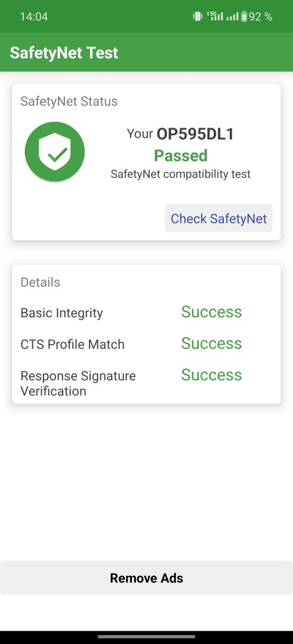Tap the second signal strength bars icon
The width and height of the screenshot is (293, 644).
233,17
